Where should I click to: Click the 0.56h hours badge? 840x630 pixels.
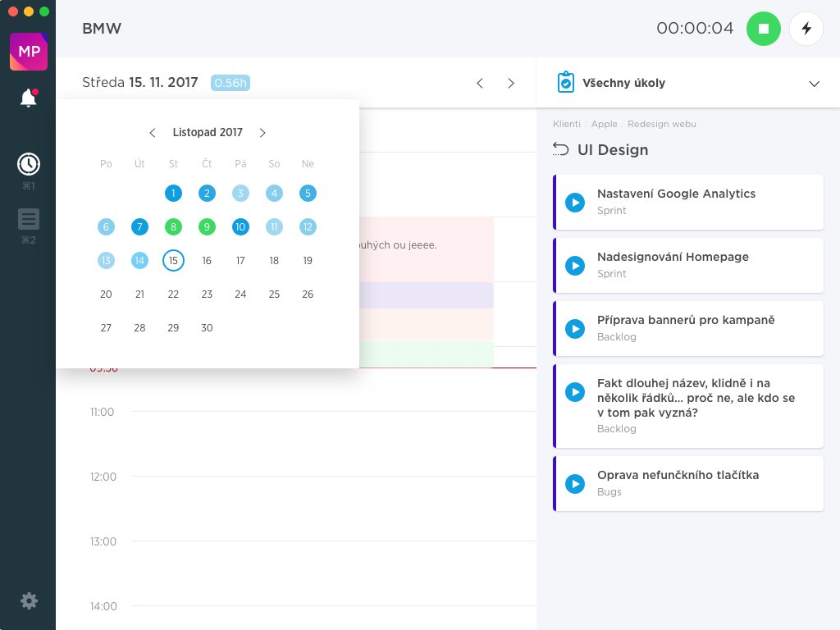click(x=231, y=83)
